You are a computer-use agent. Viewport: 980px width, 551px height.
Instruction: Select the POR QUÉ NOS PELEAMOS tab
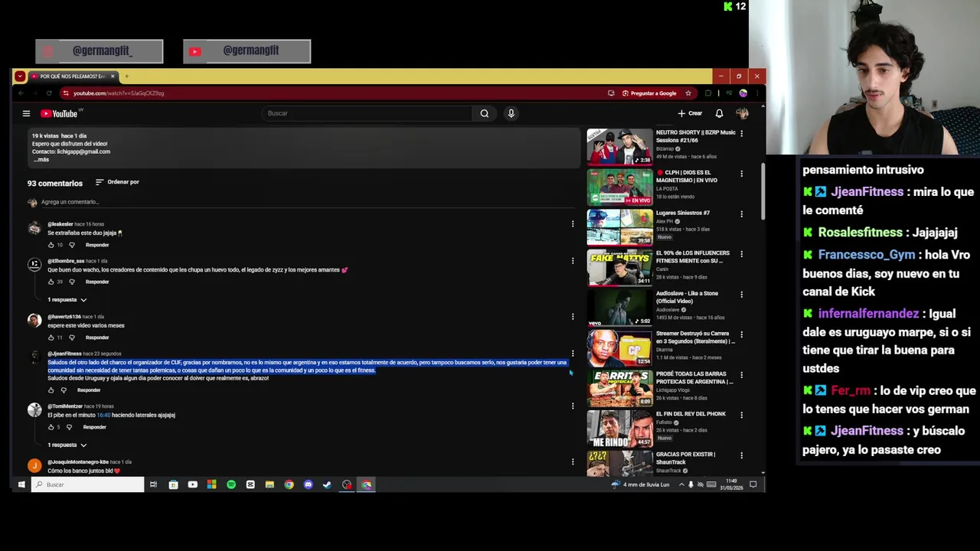pos(72,77)
